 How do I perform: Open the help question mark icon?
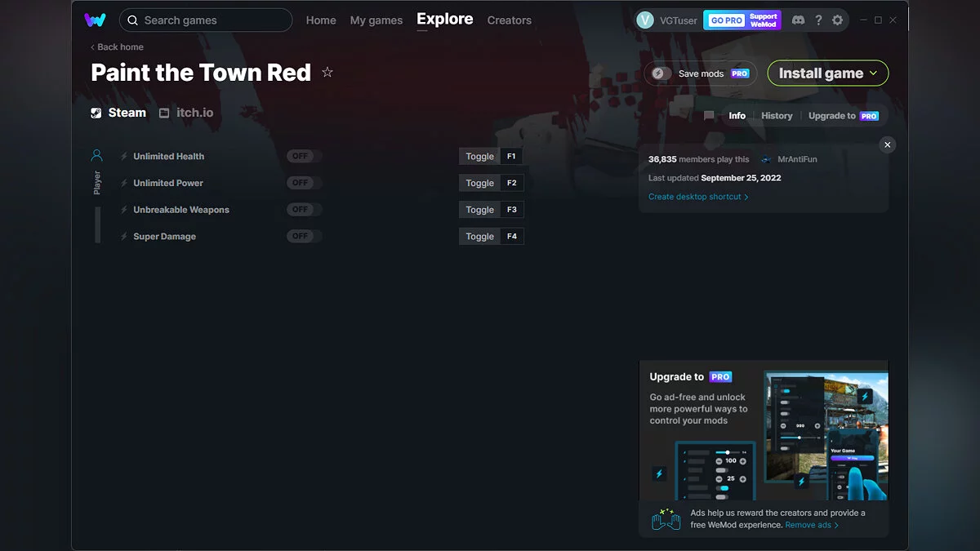point(818,20)
